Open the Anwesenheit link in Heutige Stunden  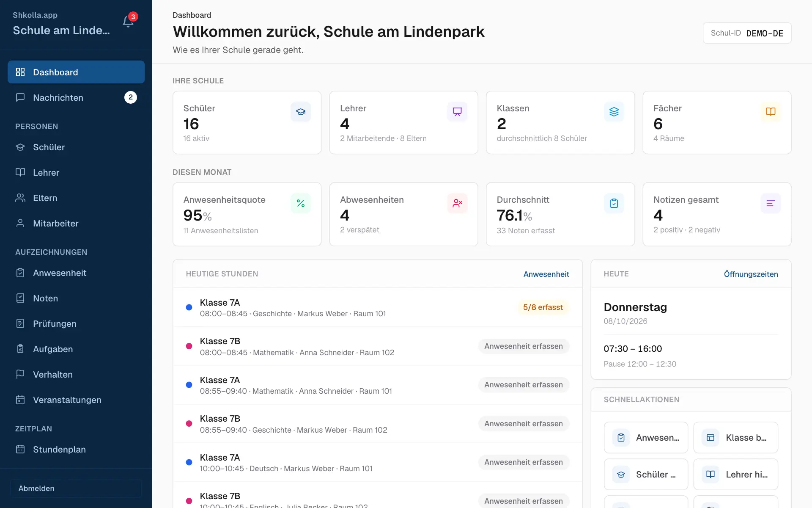546,274
